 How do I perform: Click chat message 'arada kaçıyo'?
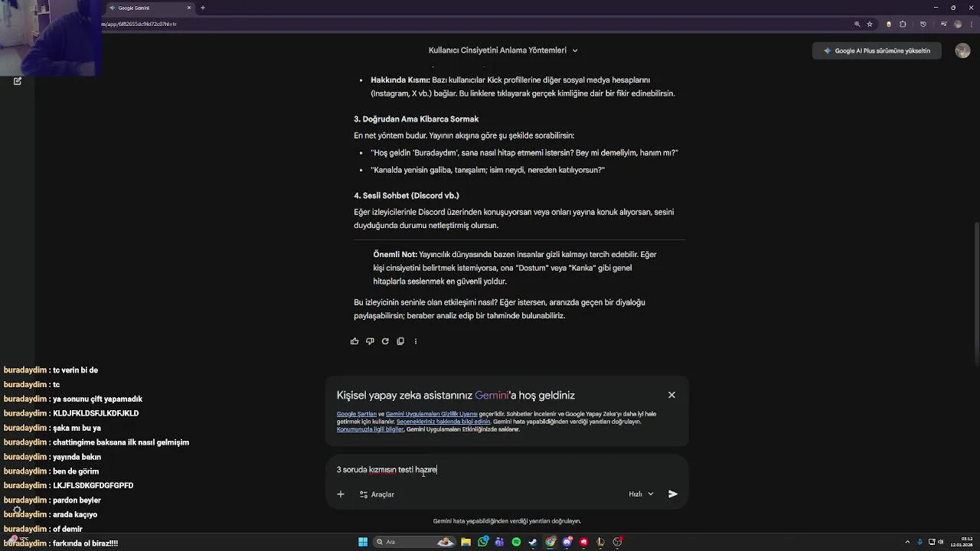pyautogui.click(x=74, y=515)
